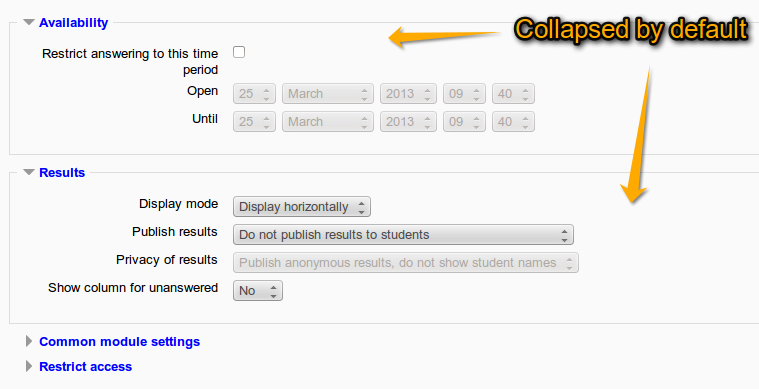
Task: Collapse the Results section triangle
Action: click(x=29, y=172)
